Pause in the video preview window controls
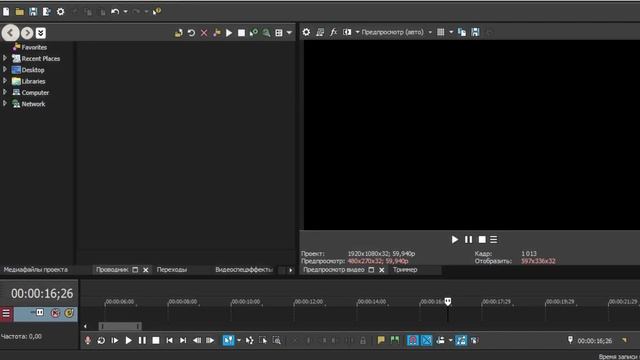640x360 pixels. tap(469, 240)
